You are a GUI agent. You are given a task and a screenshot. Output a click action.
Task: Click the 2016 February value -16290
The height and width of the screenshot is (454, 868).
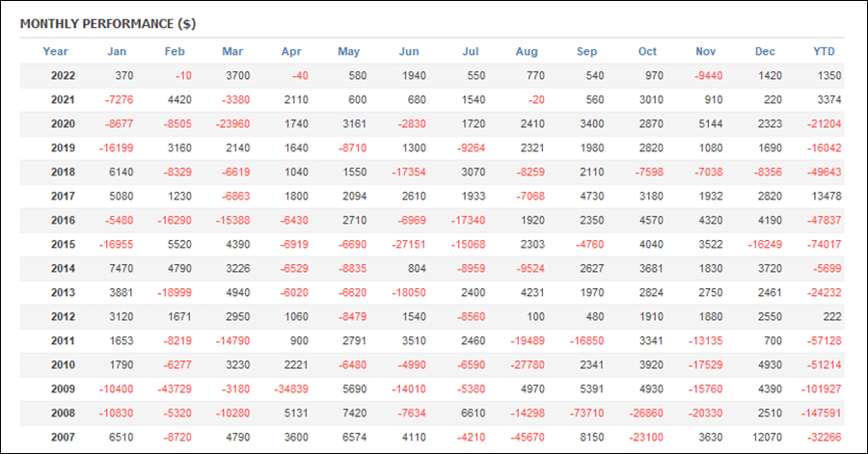(x=175, y=220)
